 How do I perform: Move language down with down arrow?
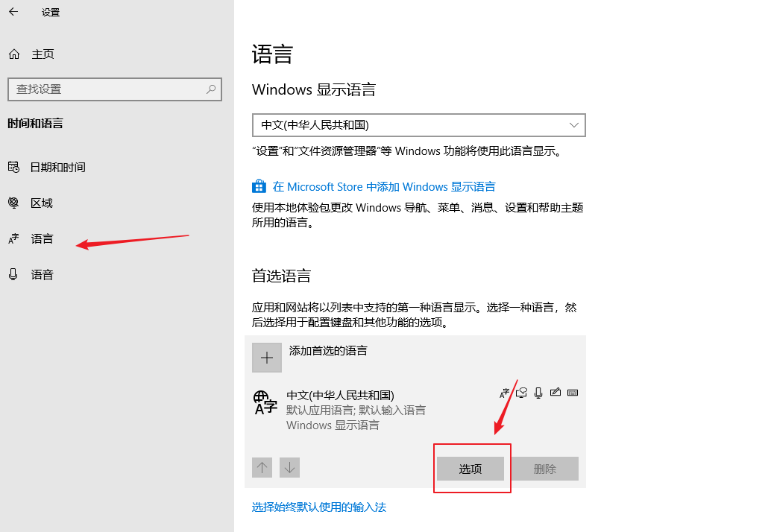tap(289, 467)
